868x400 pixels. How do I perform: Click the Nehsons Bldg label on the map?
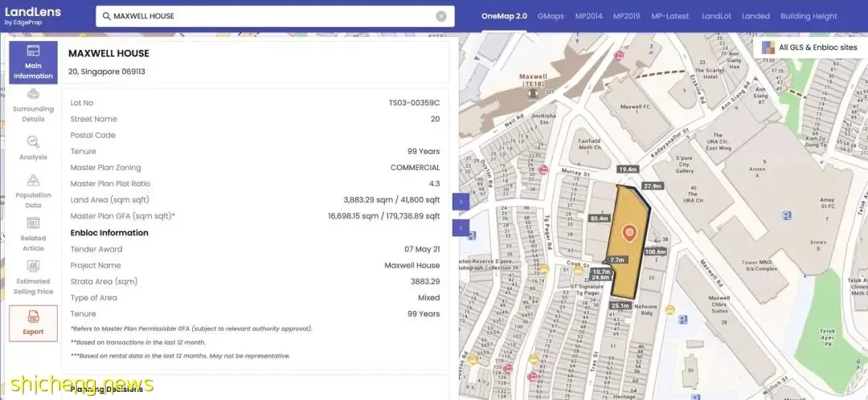pos(645,309)
